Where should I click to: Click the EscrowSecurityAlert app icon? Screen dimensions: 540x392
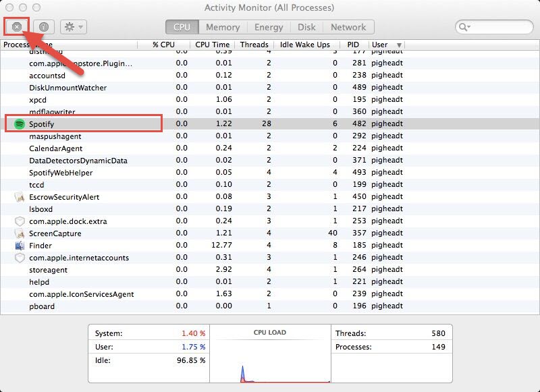[x=20, y=197]
